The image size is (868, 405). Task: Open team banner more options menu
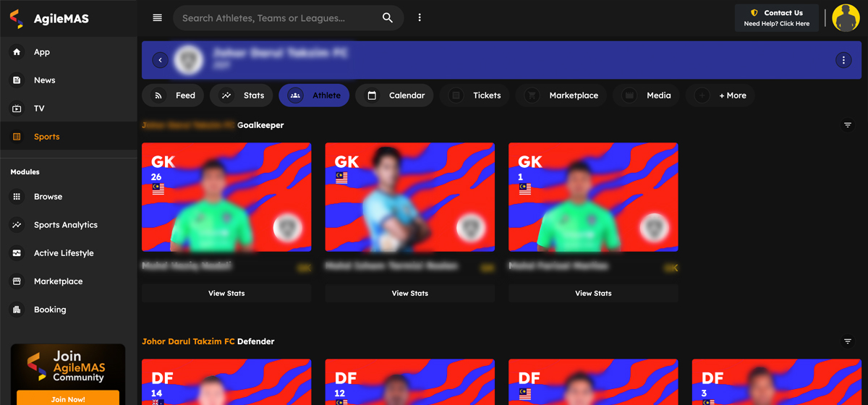point(843,60)
